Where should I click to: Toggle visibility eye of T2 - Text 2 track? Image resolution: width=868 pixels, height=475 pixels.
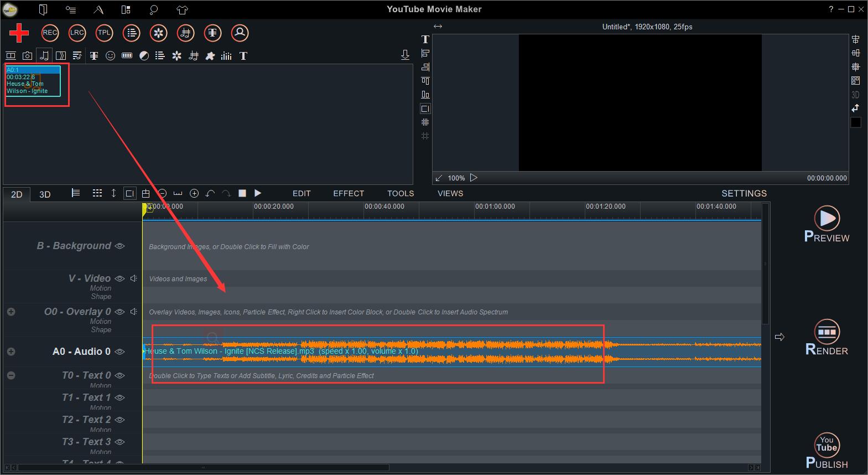(x=119, y=420)
